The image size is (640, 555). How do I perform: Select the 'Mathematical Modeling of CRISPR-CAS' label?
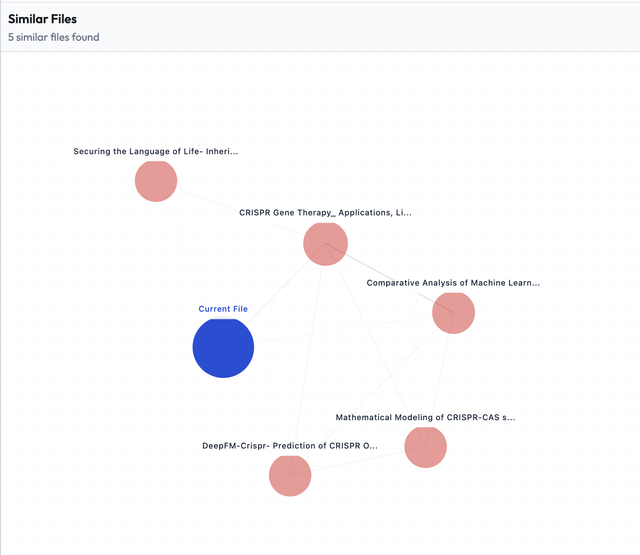(x=425, y=417)
